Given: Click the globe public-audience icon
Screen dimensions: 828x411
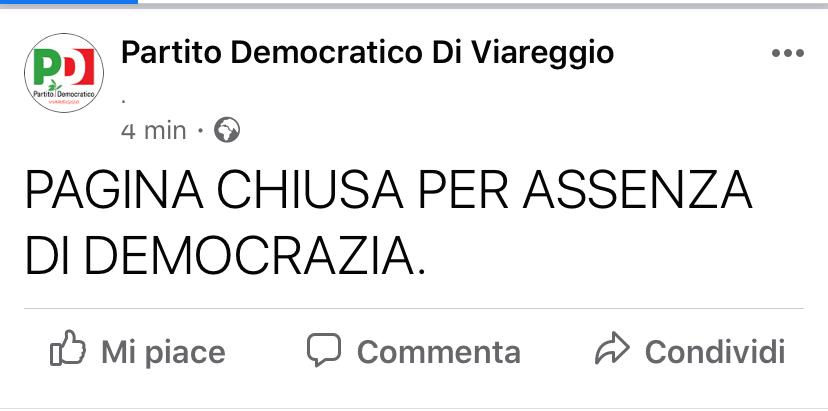Looking at the screenshot, I should [227, 130].
